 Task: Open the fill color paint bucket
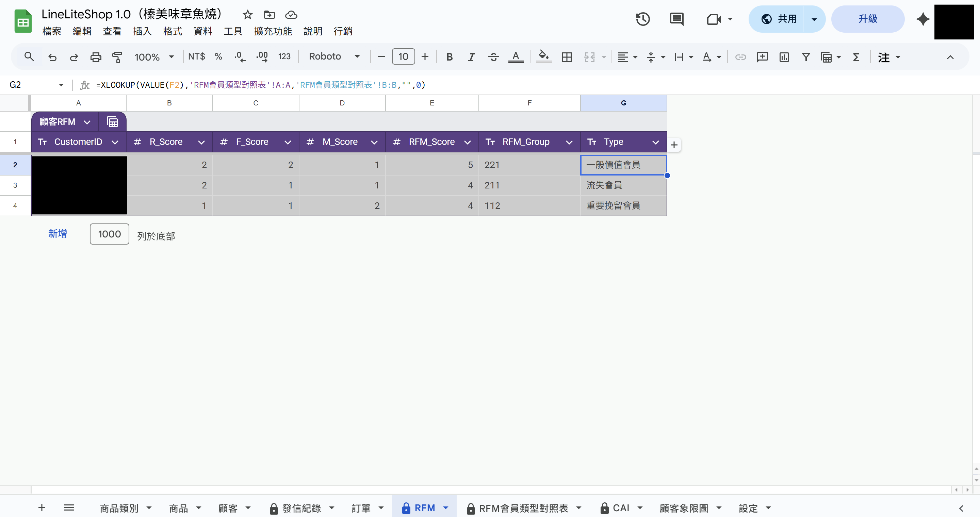(544, 57)
